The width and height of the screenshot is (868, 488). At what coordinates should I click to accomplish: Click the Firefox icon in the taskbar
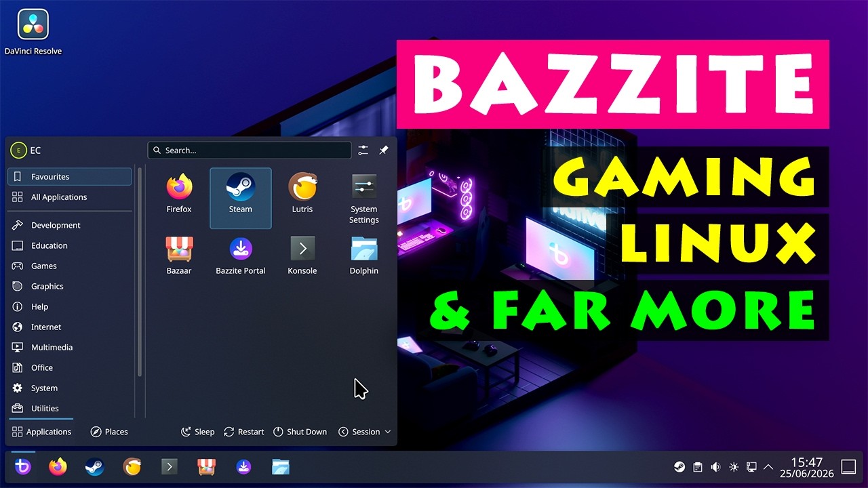pyautogui.click(x=58, y=466)
